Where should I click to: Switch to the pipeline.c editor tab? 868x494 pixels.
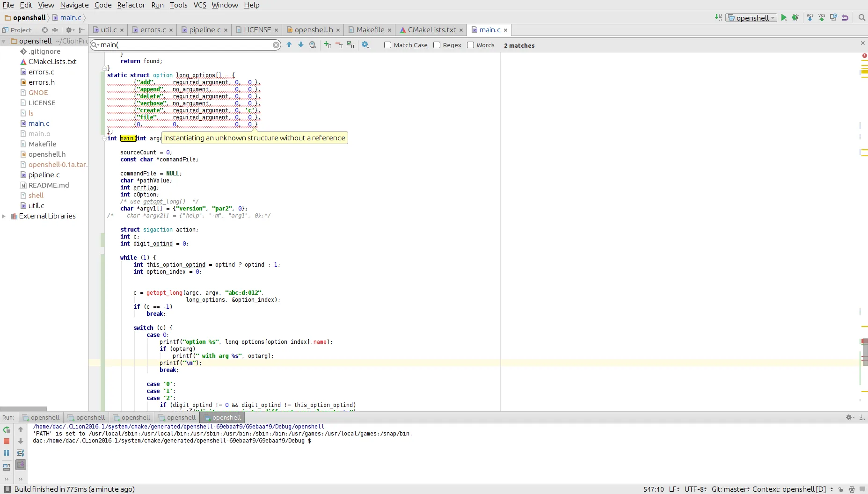(x=204, y=30)
